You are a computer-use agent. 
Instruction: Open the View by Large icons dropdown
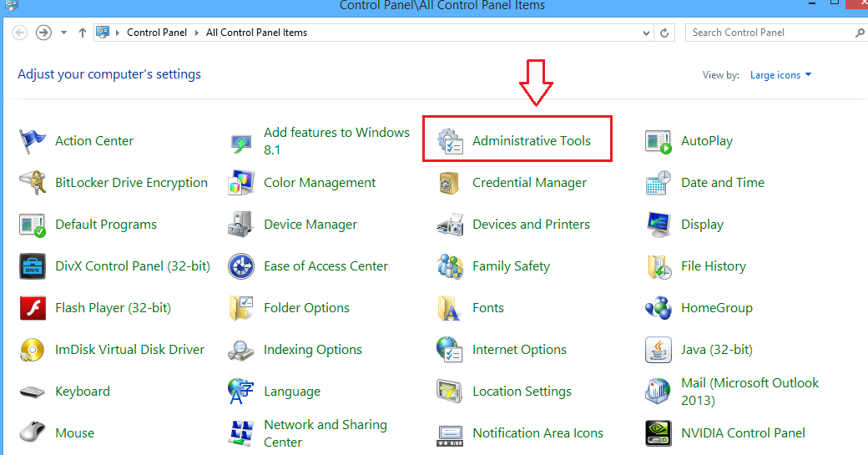pos(780,75)
